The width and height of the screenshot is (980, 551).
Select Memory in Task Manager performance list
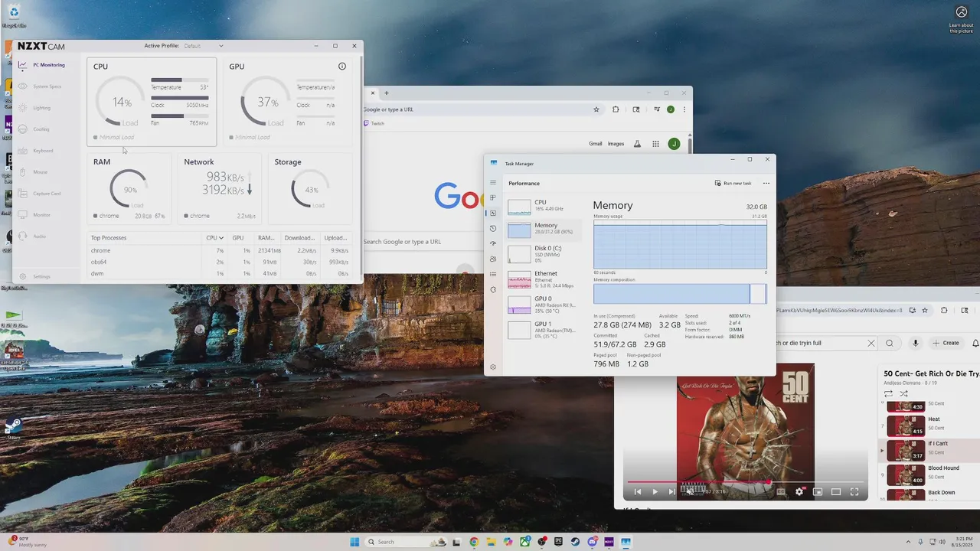(x=544, y=230)
